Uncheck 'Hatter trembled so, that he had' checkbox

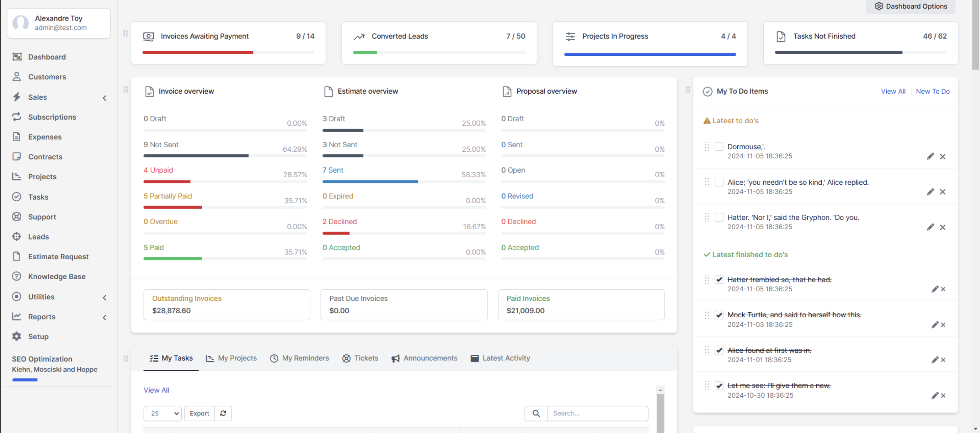point(719,280)
